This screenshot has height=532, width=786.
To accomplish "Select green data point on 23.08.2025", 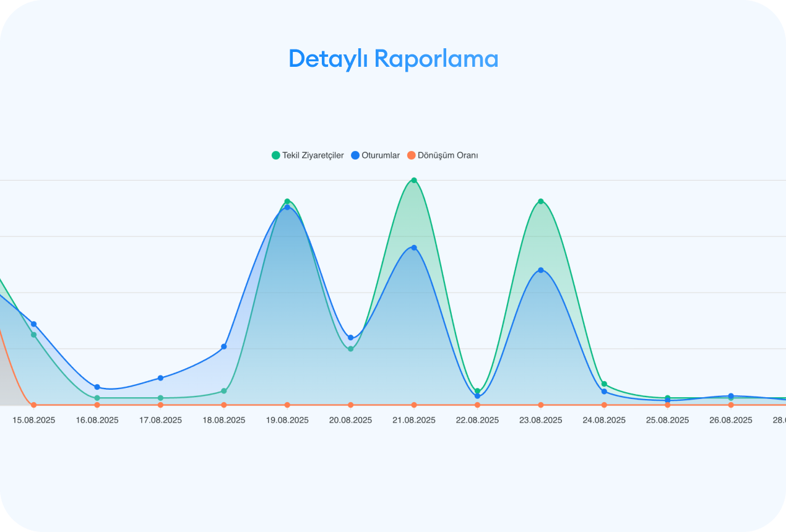I will (x=541, y=201).
